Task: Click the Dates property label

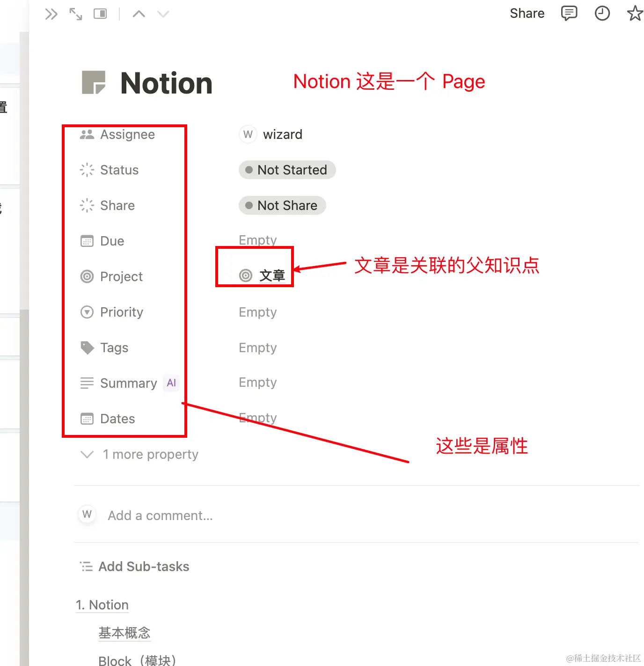Action: pyautogui.click(x=117, y=419)
